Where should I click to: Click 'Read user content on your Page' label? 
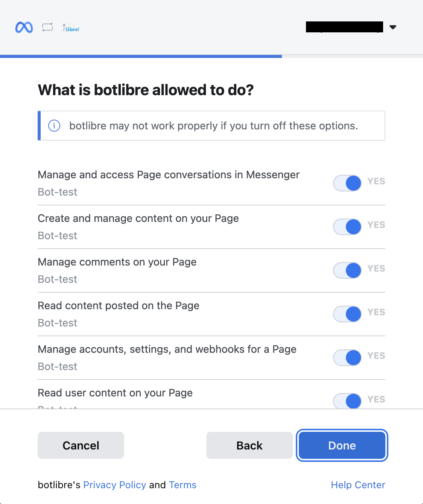(115, 393)
